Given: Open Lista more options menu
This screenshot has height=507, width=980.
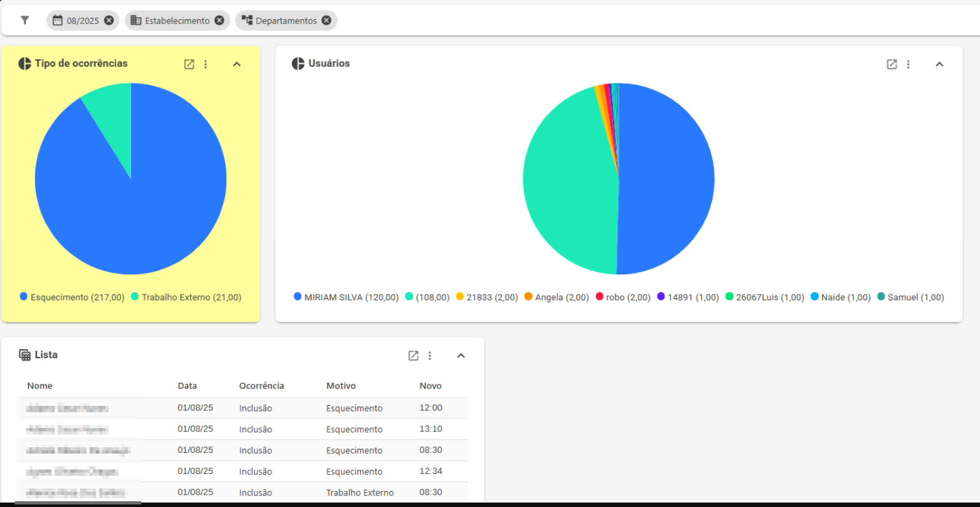Looking at the screenshot, I should [x=430, y=356].
